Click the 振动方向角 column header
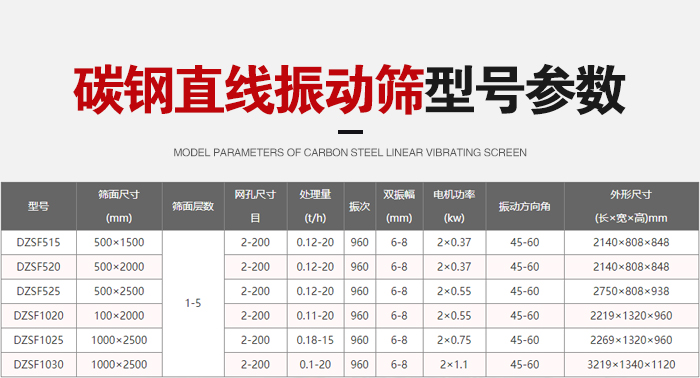Image resolution: width=700 pixels, height=378 pixels. click(x=525, y=206)
